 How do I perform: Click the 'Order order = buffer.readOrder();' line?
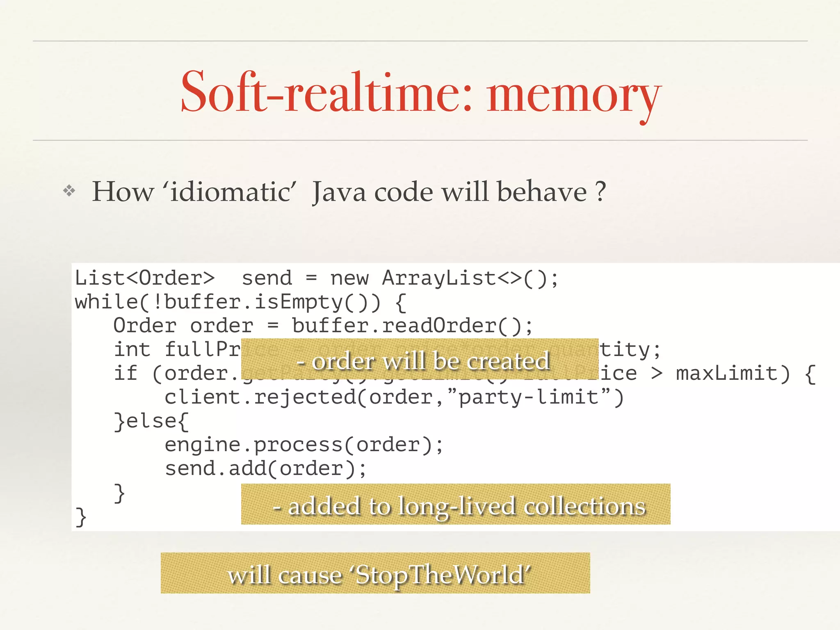[323, 326]
